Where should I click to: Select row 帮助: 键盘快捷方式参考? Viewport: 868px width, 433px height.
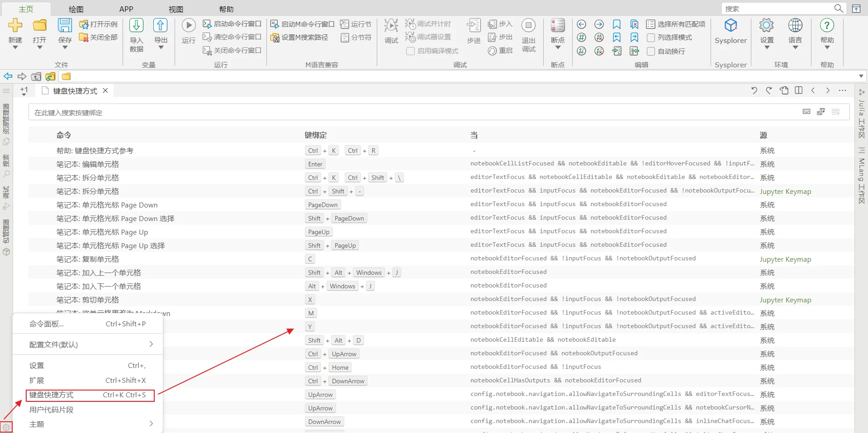[x=441, y=151]
